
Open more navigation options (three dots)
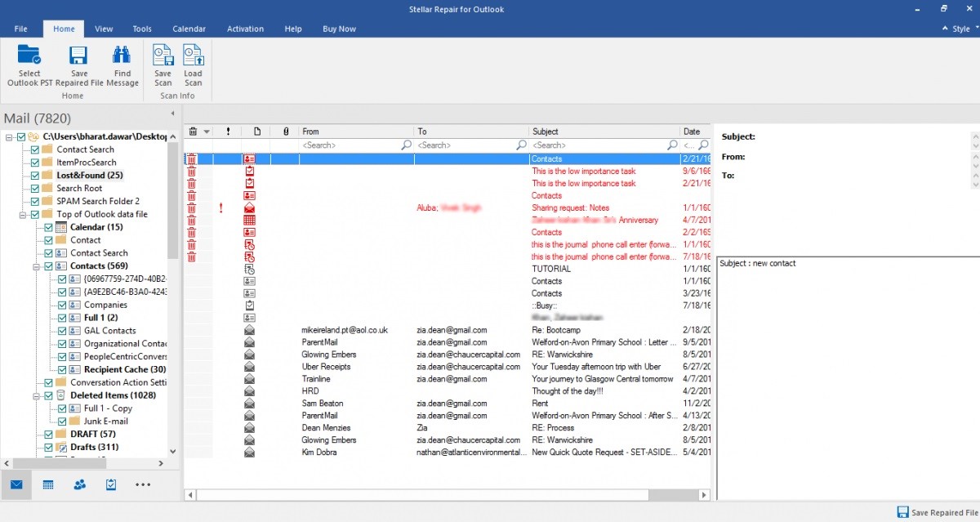[143, 484]
